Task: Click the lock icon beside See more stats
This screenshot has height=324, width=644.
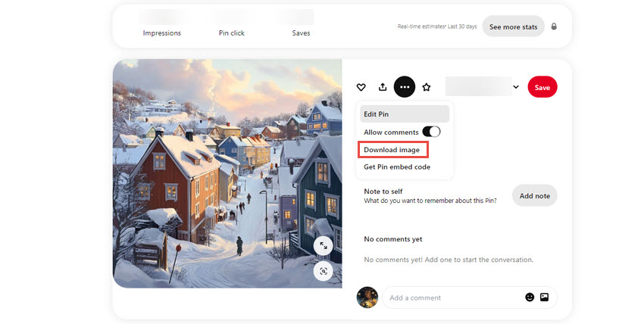Action: (x=554, y=26)
